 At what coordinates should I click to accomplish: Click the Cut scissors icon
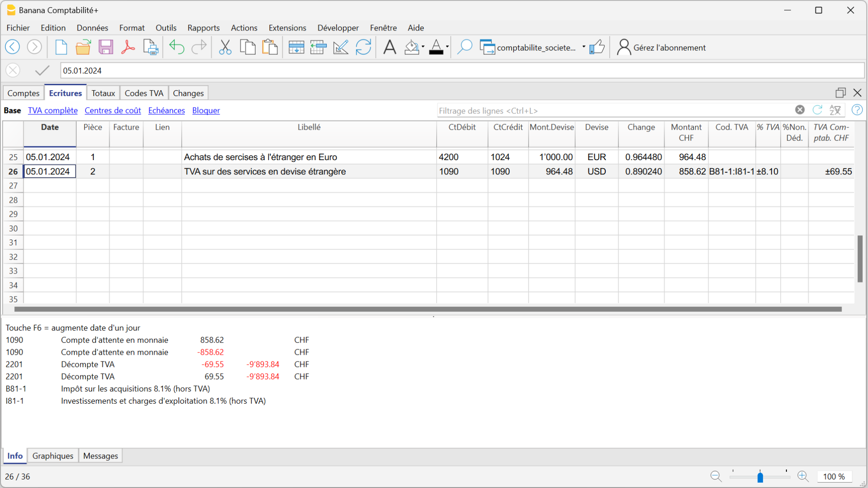225,47
